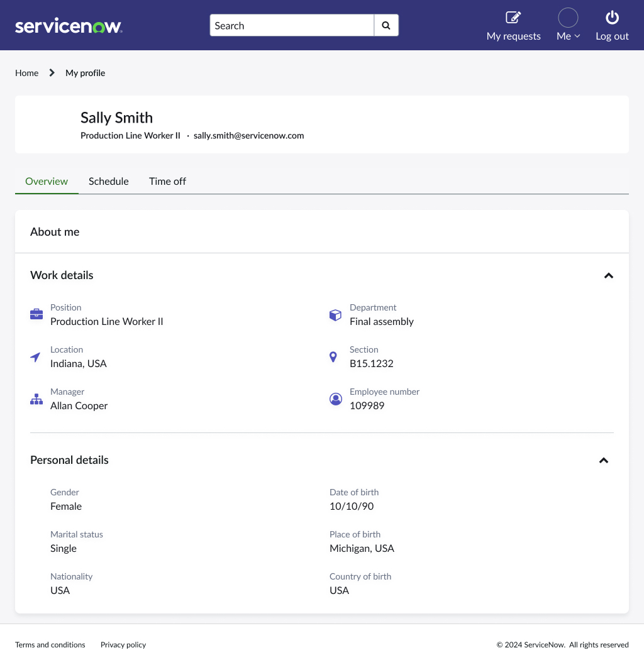Click the user avatar circle
The image size is (644, 665).
coord(568,18)
